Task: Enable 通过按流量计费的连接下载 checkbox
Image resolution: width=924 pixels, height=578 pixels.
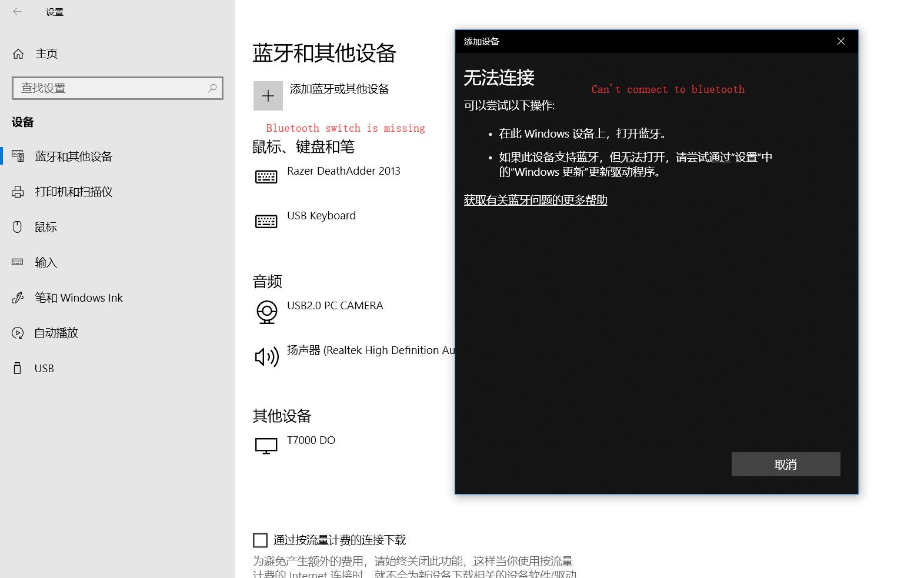Action: click(260, 540)
